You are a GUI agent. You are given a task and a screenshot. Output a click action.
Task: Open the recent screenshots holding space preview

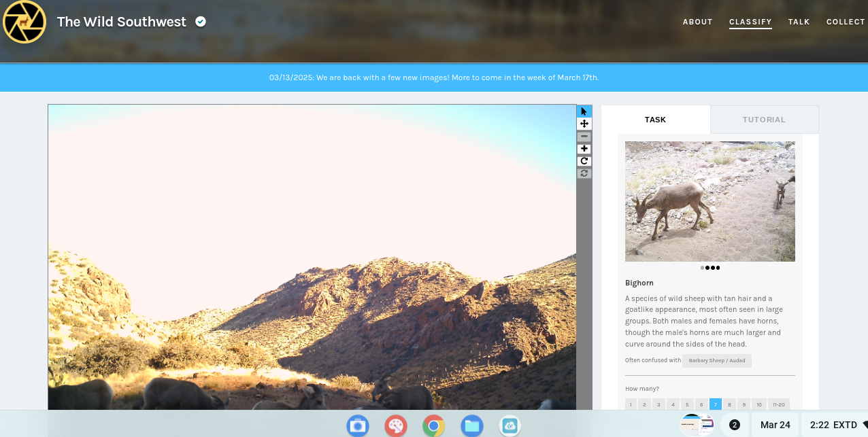[x=697, y=425]
